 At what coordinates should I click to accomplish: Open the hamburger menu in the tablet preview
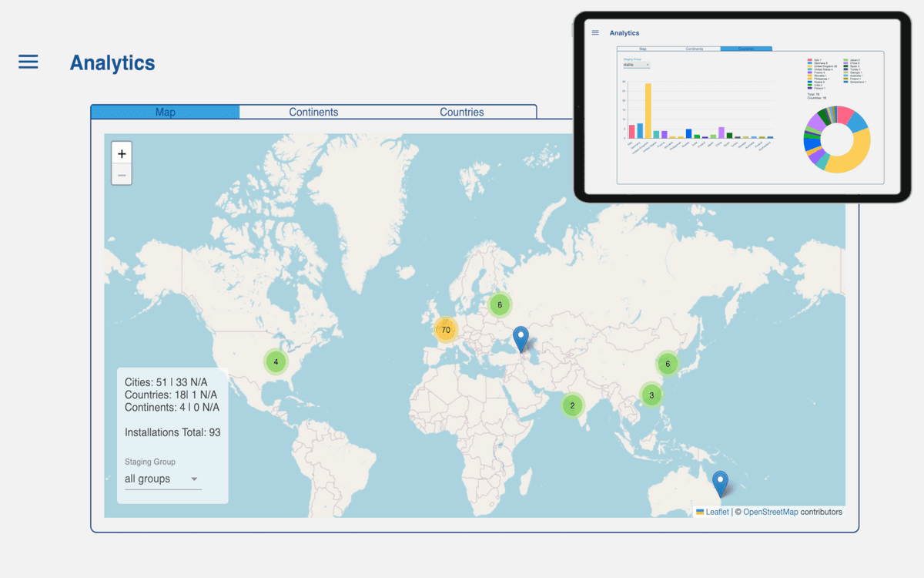click(595, 33)
